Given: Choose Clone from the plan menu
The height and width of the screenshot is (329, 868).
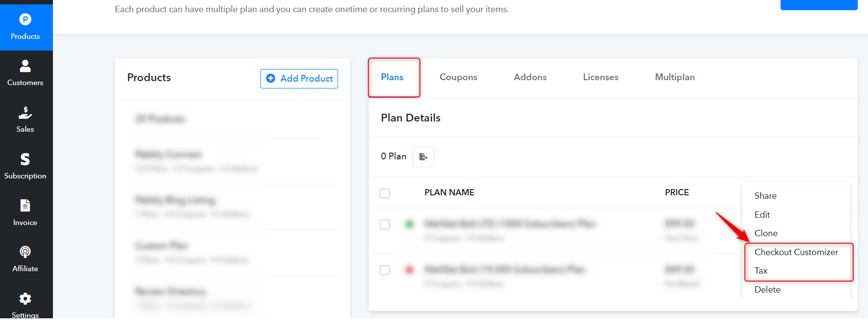Looking at the screenshot, I should tap(766, 233).
